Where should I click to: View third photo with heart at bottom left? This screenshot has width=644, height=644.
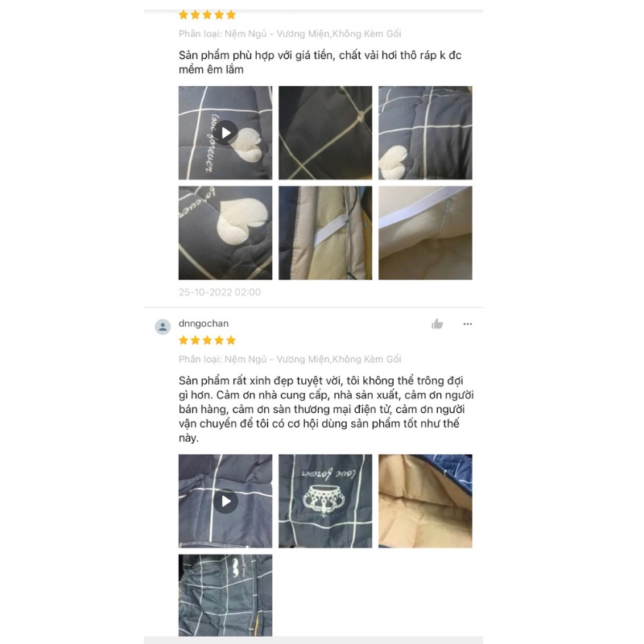[x=426, y=133]
